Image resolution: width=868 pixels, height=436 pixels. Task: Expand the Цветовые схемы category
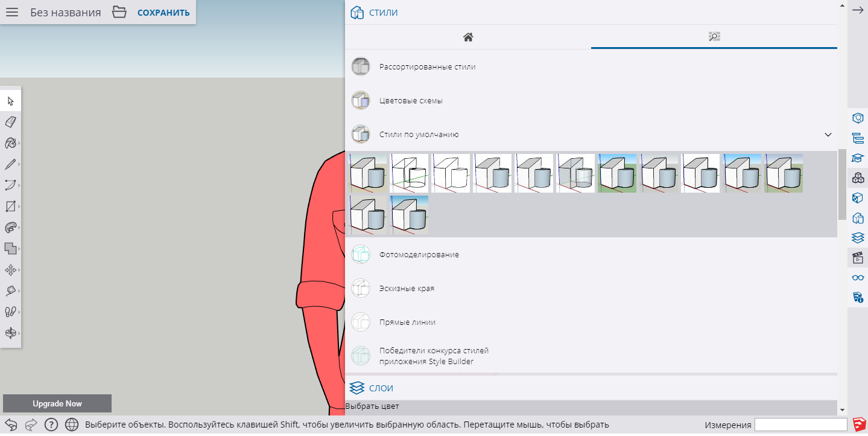(x=591, y=100)
